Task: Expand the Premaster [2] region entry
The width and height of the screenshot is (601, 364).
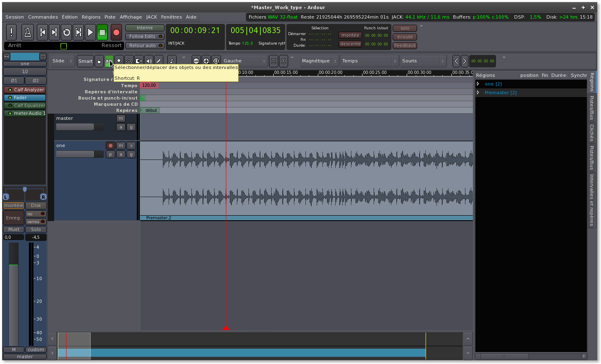Action: [478, 93]
